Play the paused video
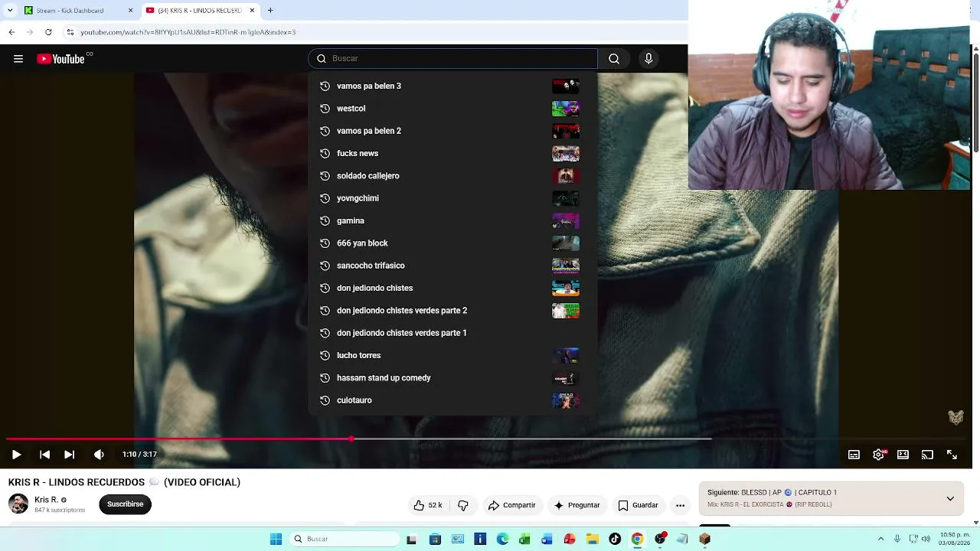980x551 pixels. click(16, 455)
